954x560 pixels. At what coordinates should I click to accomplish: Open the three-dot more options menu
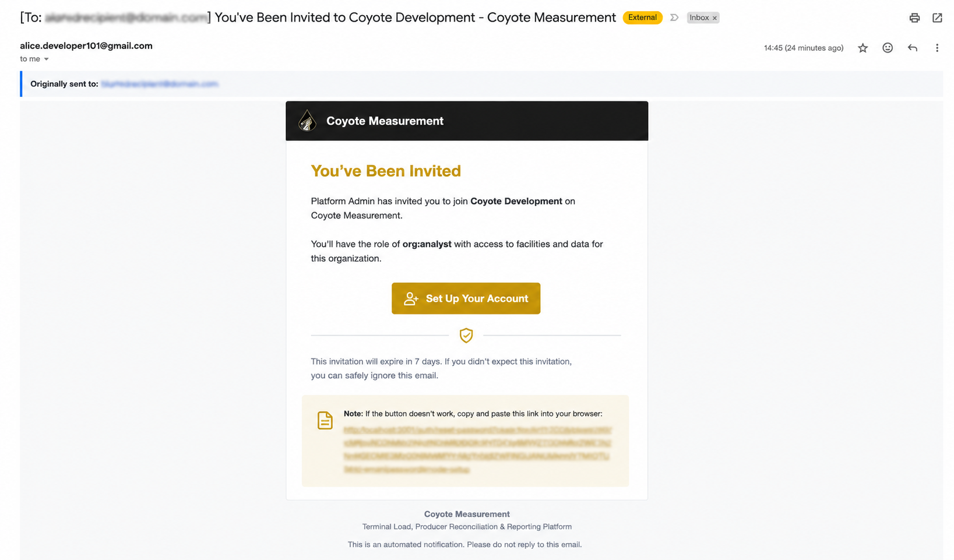tap(937, 48)
